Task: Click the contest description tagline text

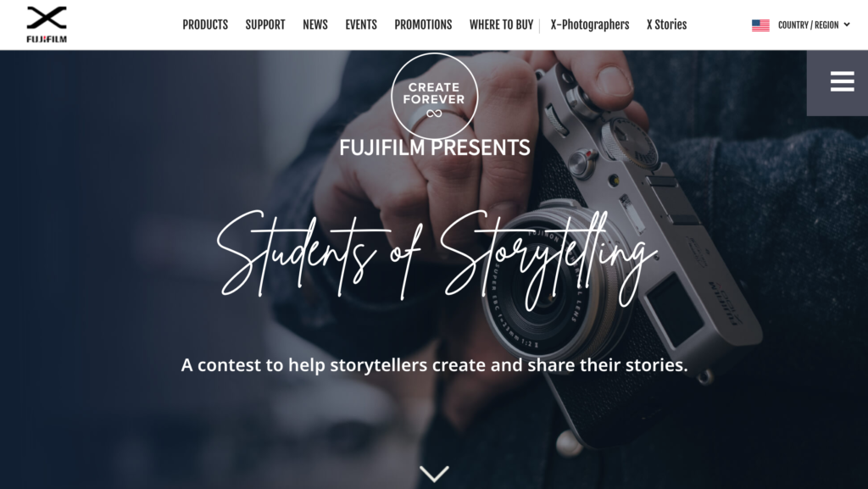Action: (x=435, y=365)
